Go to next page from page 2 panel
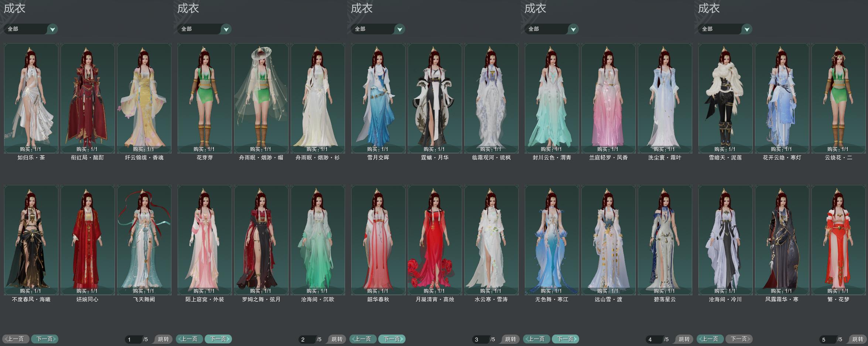The width and height of the screenshot is (868, 346). click(x=218, y=339)
